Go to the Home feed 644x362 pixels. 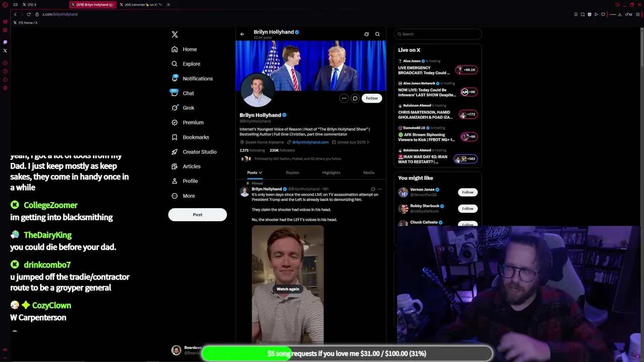click(184, 49)
